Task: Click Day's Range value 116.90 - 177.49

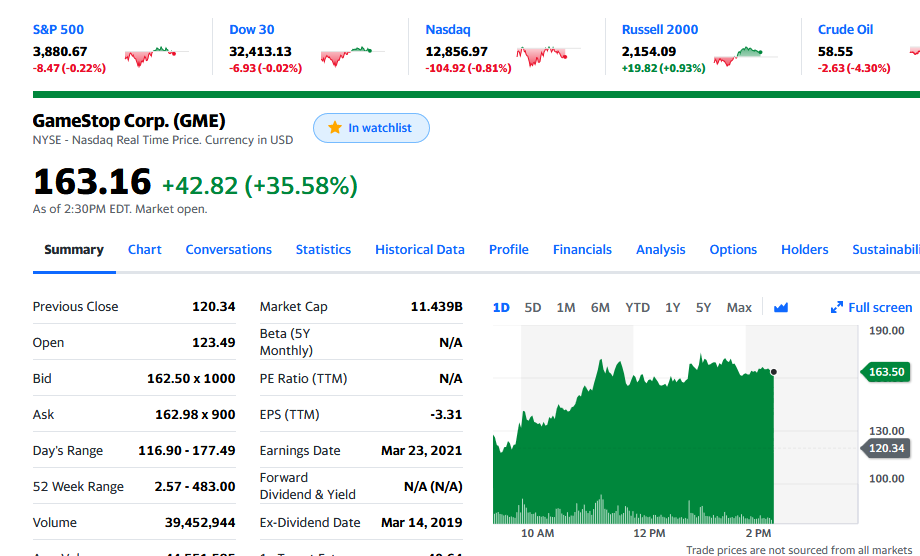Action: 187,450
